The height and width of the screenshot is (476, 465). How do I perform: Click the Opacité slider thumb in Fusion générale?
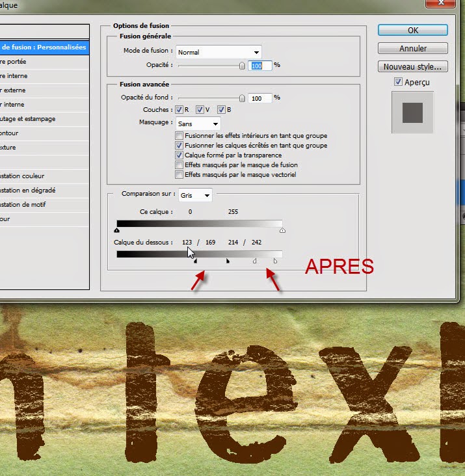pos(242,65)
